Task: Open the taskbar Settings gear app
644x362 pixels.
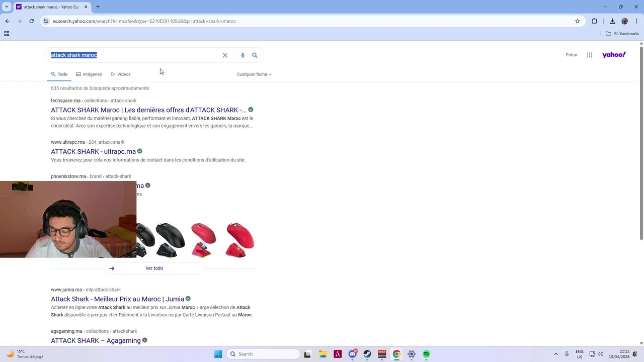Action: tap(412, 354)
